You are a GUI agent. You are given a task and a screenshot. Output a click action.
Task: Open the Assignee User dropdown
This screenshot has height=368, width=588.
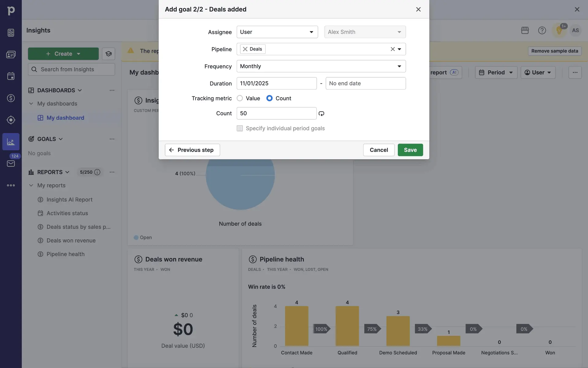coord(277,32)
